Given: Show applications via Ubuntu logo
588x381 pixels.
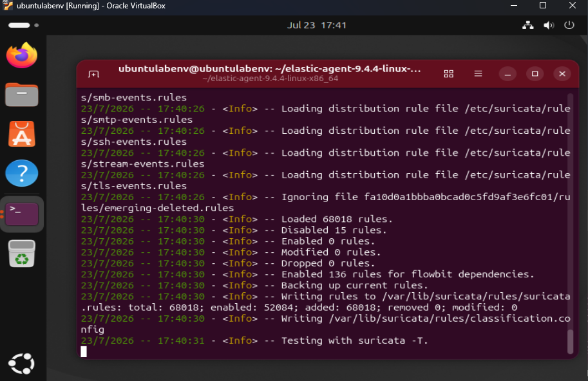Looking at the screenshot, I should (x=22, y=364).
